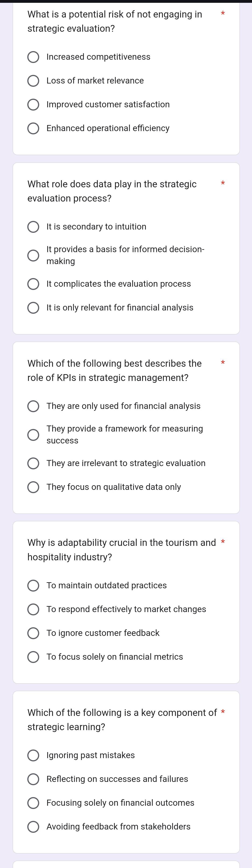Choose 'Loss of market relevance' answer
The width and height of the screenshot is (252, 868).
click(x=33, y=81)
